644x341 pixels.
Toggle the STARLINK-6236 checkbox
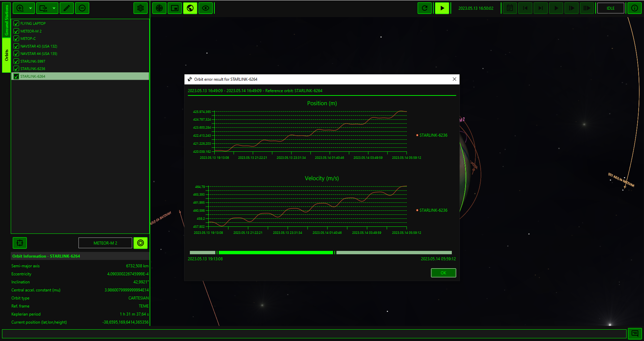[16, 69]
